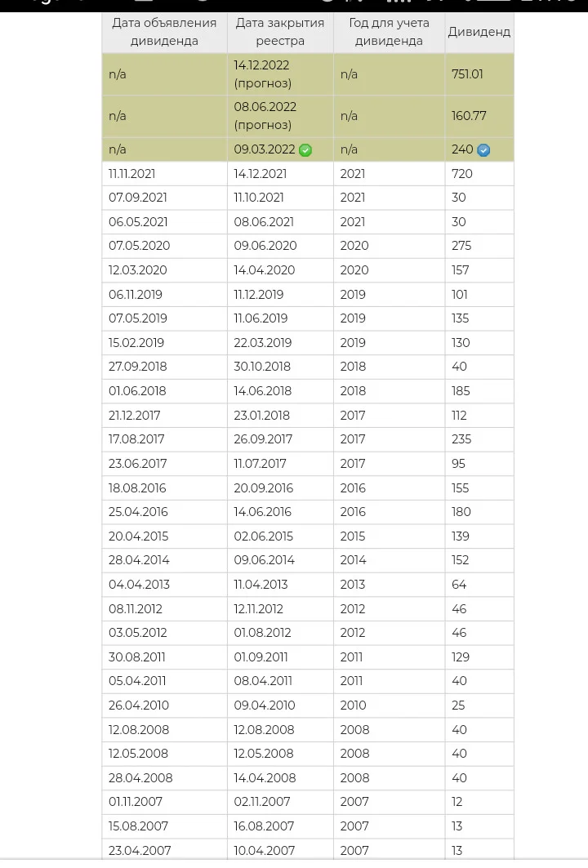Select forecast dividend value 751.01
The image size is (588, 868).
pyautogui.click(x=467, y=74)
